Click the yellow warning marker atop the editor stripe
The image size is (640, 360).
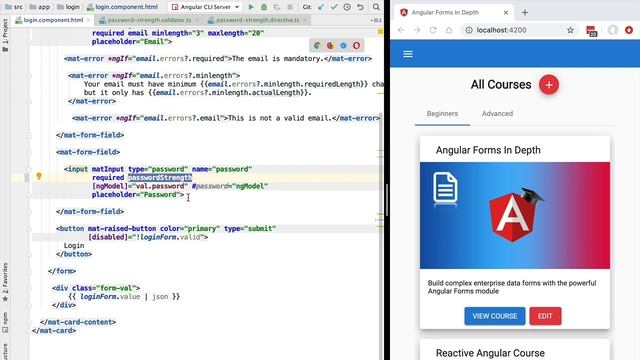380,31
